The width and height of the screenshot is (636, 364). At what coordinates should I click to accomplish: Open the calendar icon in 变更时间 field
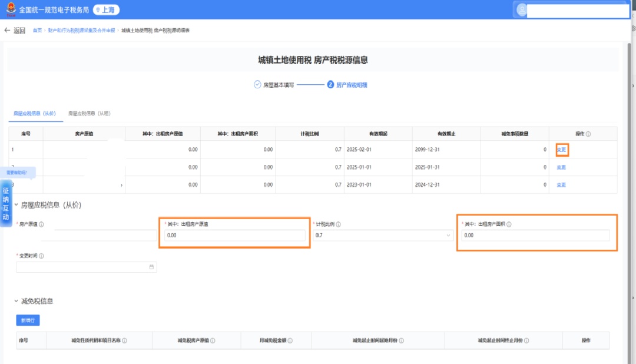point(151,267)
